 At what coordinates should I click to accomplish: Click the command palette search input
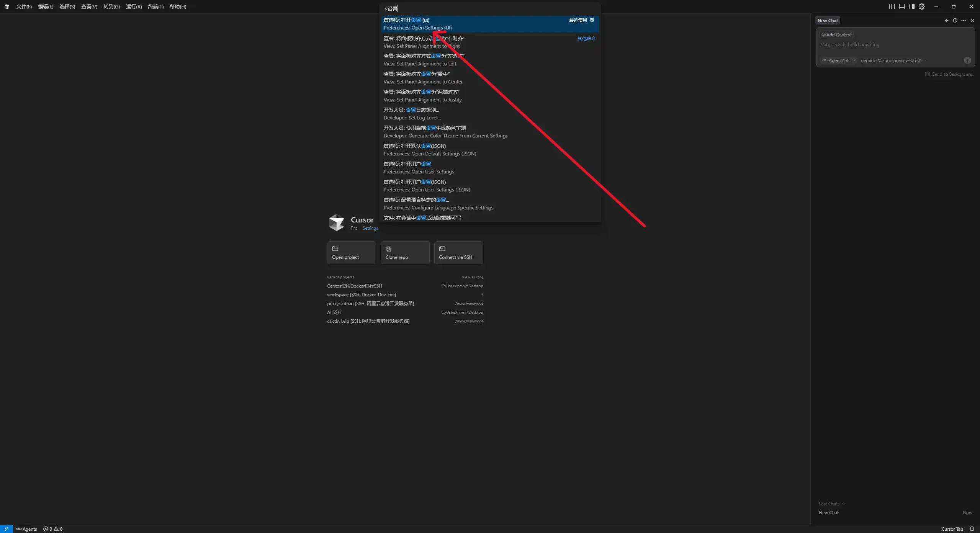pyautogui.click(x=490, y=9)
